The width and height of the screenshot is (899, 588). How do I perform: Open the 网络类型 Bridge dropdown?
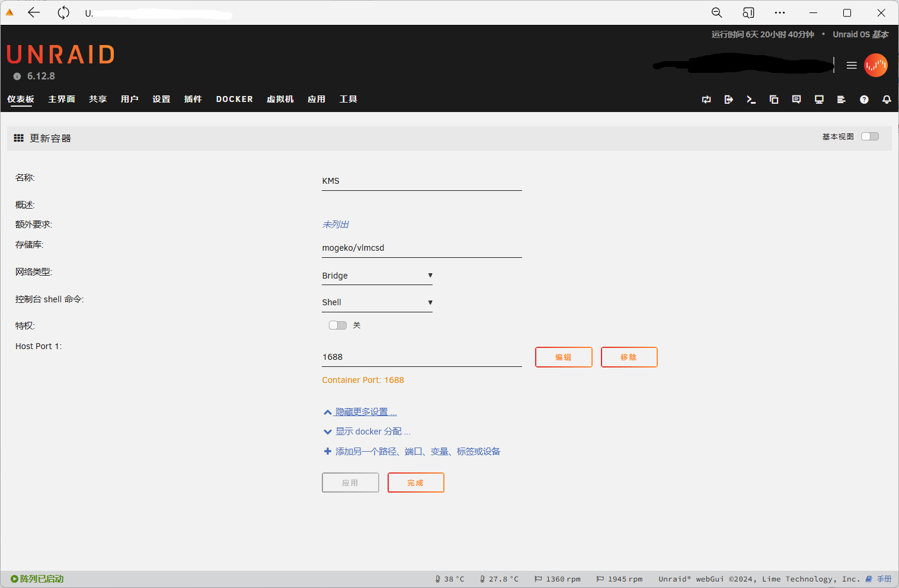[377, 276]
